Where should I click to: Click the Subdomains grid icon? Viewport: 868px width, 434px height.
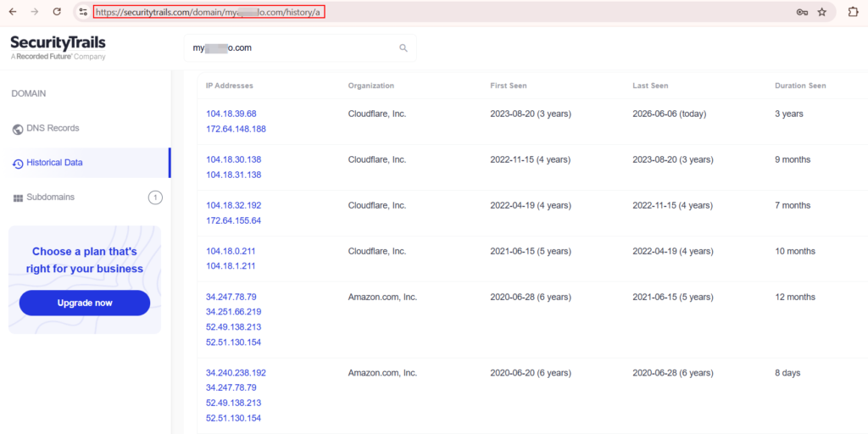pyautogui.click(x=17, y=198)
